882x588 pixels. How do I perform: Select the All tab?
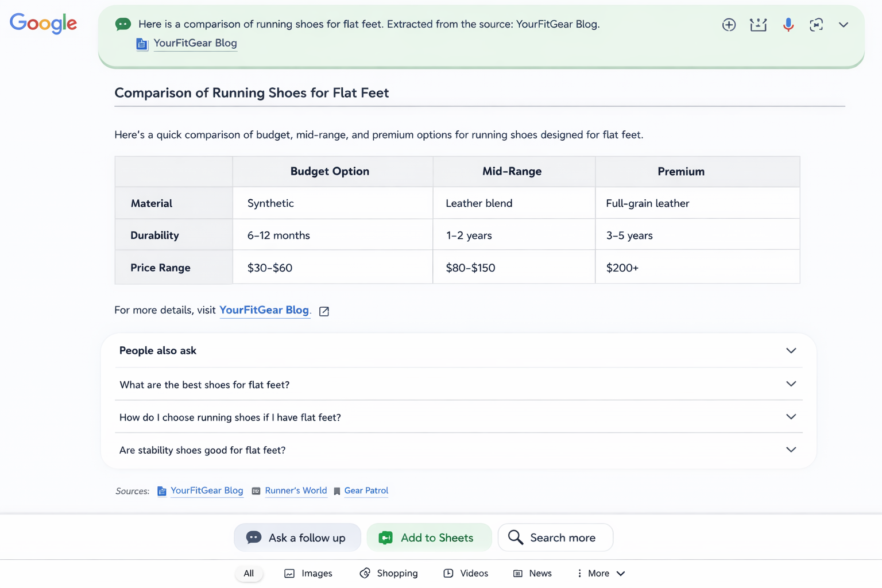(x=249, y=573)
